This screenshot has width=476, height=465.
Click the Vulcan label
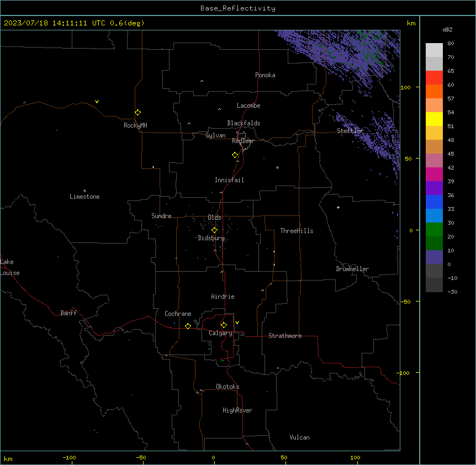click(299, 437)
